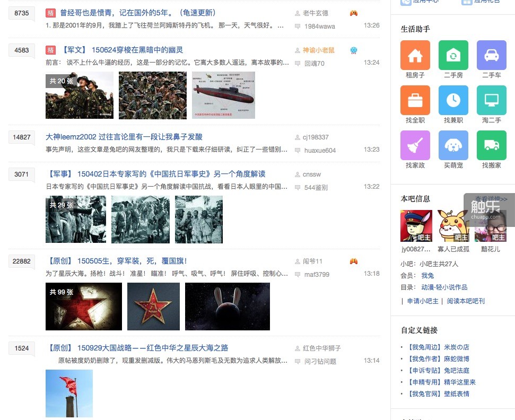Open post 【军文】150624穿梭在黑暗中的幽灵
Viewport: 515px width, 420px height.
[x=122, y=50]
